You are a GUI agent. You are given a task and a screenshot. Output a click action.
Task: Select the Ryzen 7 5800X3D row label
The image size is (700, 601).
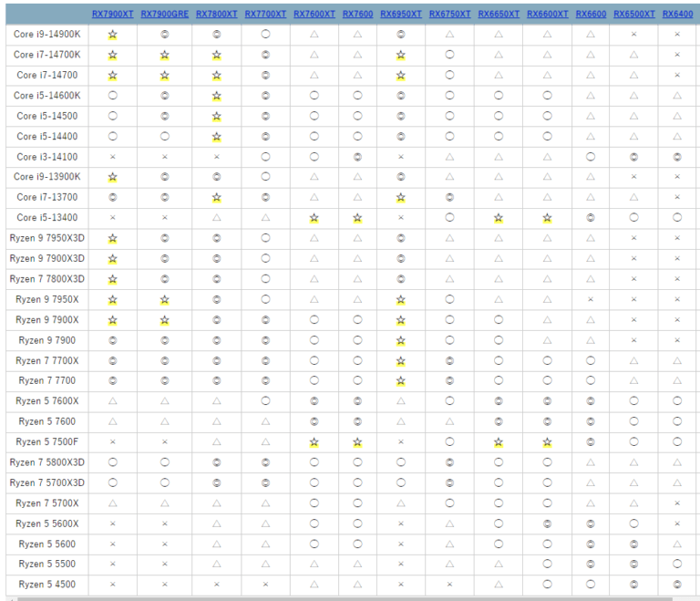47,462
